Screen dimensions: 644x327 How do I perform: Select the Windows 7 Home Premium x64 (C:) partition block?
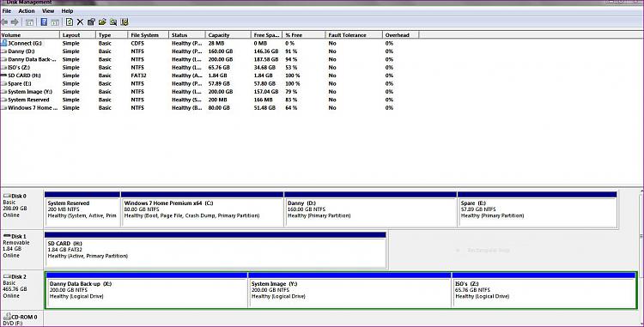[202, 209]
